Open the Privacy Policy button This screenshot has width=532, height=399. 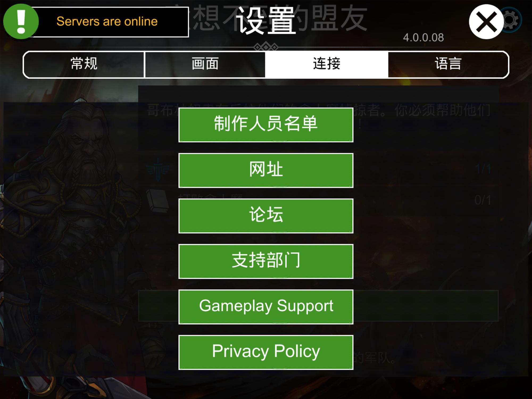point(266,352)
